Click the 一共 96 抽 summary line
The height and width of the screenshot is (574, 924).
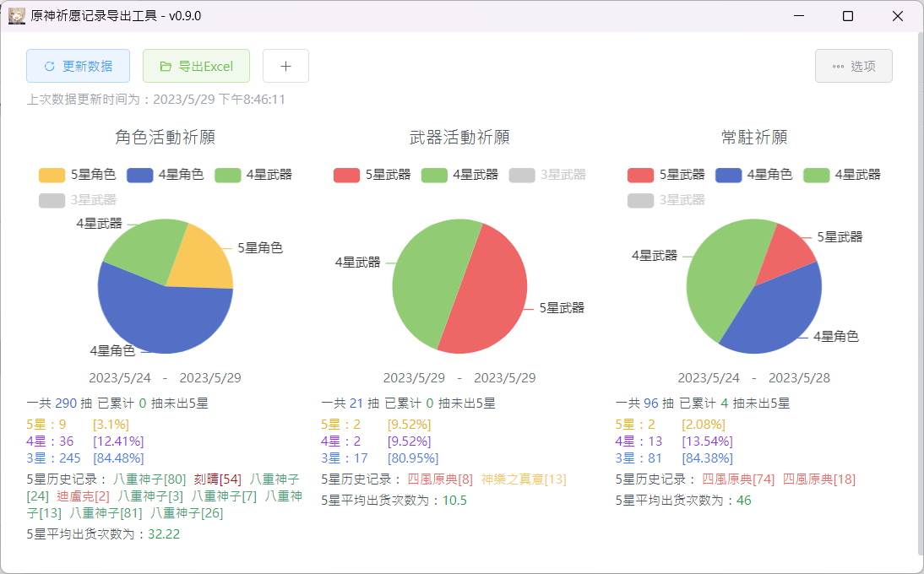(x=703, y=403)
